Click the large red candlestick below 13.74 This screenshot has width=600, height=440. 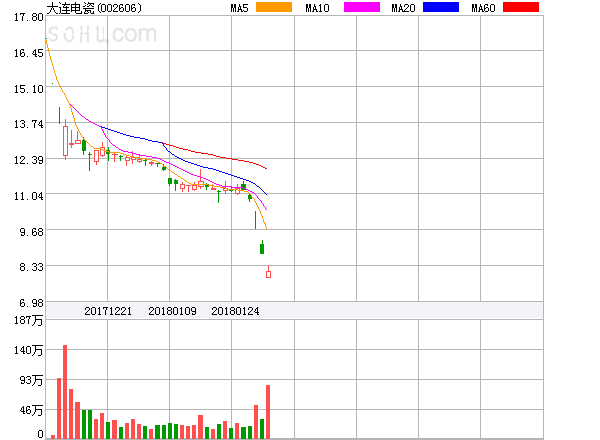pyautogui.click(x=65, y=140)
